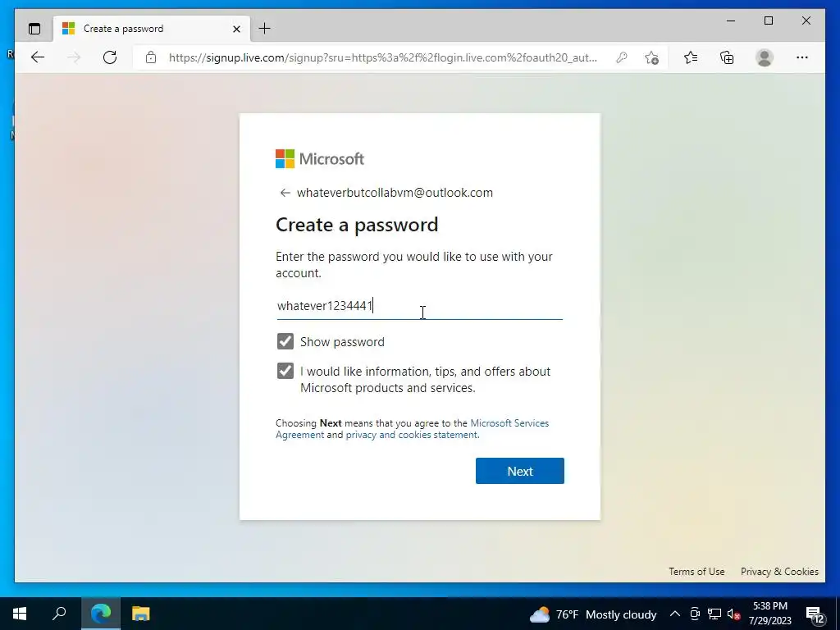Click the Microsoft logo

[320, 158]
